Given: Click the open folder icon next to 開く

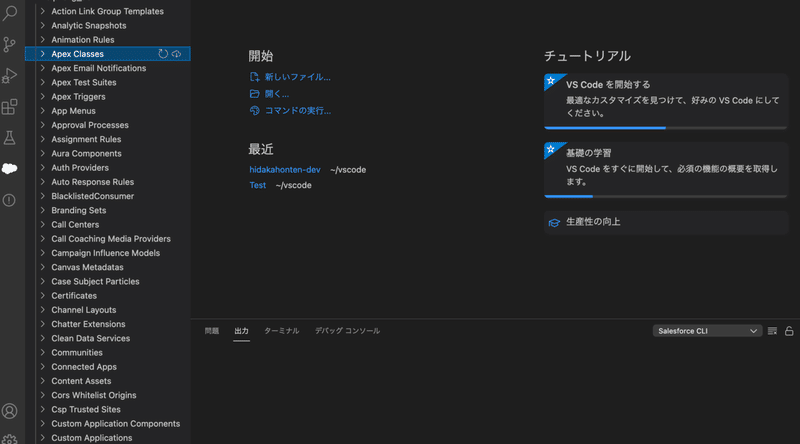Looking at the screenshot, I should pos(254,94).
